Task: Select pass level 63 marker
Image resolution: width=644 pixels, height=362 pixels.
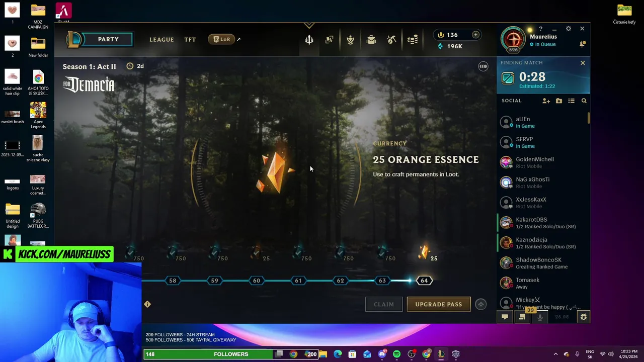Action: [382, 281]
